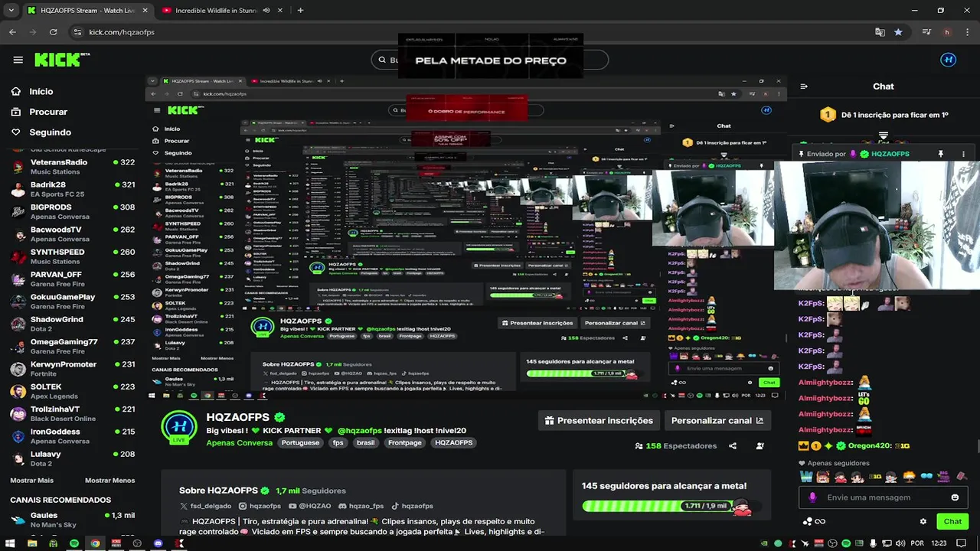Click ShadowGrind channel avatar

[18, 324]
